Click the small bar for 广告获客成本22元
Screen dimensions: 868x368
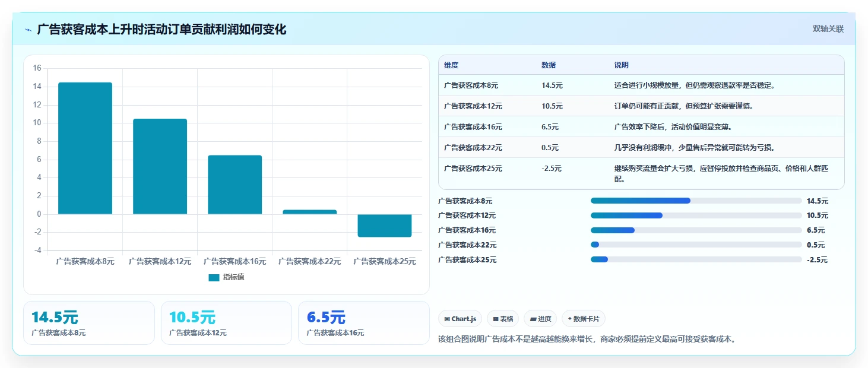coord(310,212)
